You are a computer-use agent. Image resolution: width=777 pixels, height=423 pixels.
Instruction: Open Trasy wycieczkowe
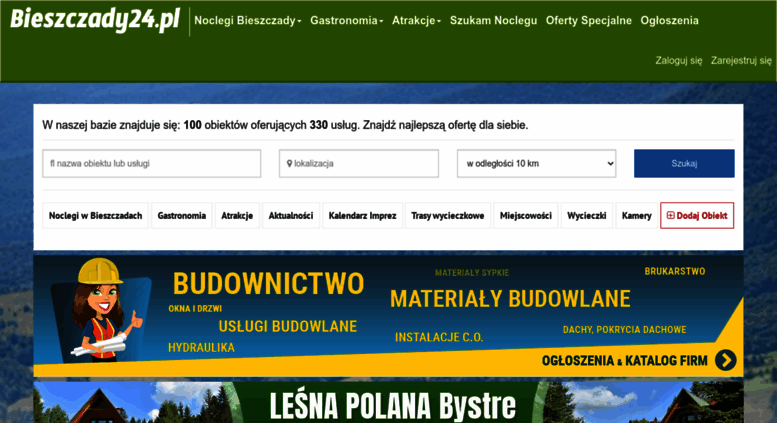(x=447, y=215)
